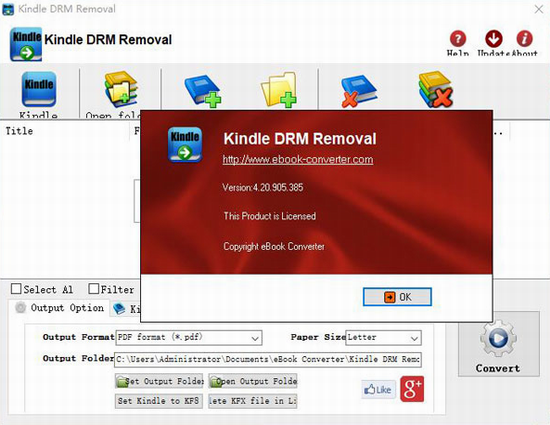This screenshot has height=425, width=550.
Task: Add a book with blue book plus icon
Action: coord(203,90)
